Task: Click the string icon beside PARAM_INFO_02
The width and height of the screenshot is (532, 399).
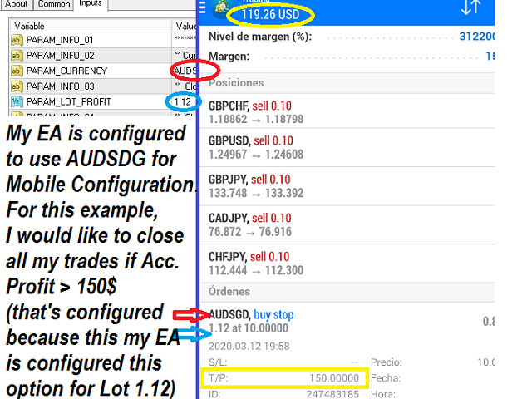Action: coord(17,56)
